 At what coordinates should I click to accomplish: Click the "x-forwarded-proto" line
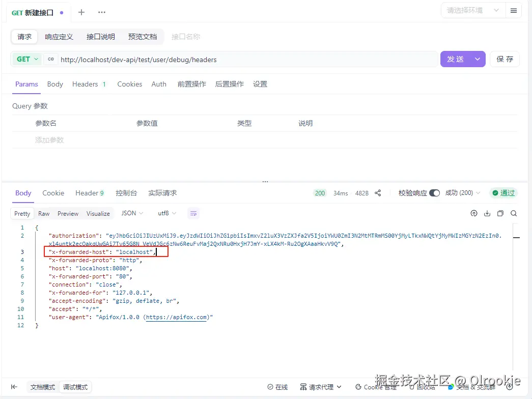[95, 260]
